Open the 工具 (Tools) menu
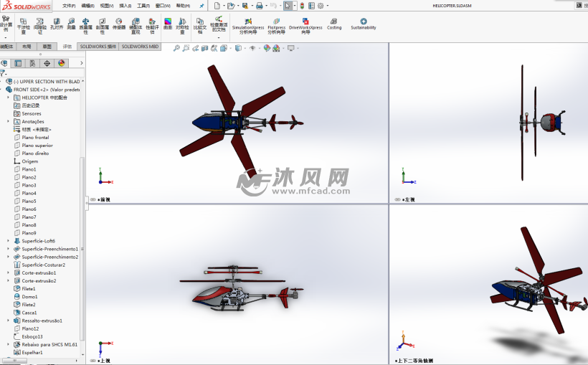 [143, 6]
